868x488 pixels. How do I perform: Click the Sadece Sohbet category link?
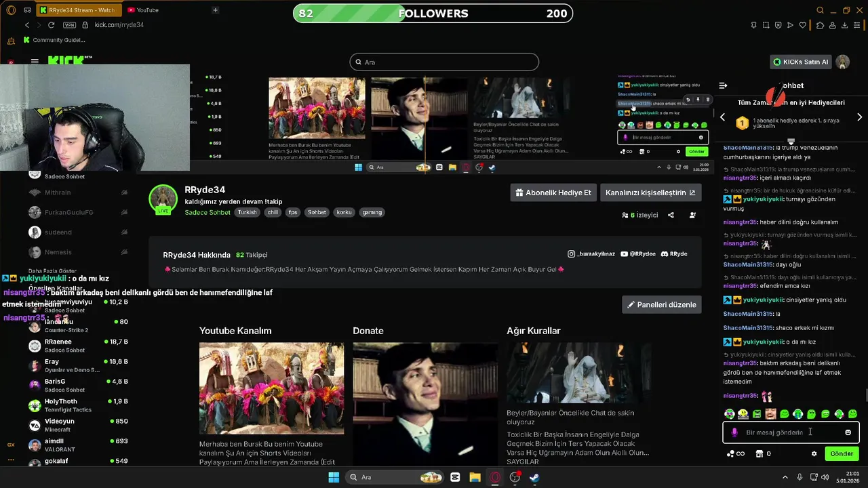click(208, 212)
